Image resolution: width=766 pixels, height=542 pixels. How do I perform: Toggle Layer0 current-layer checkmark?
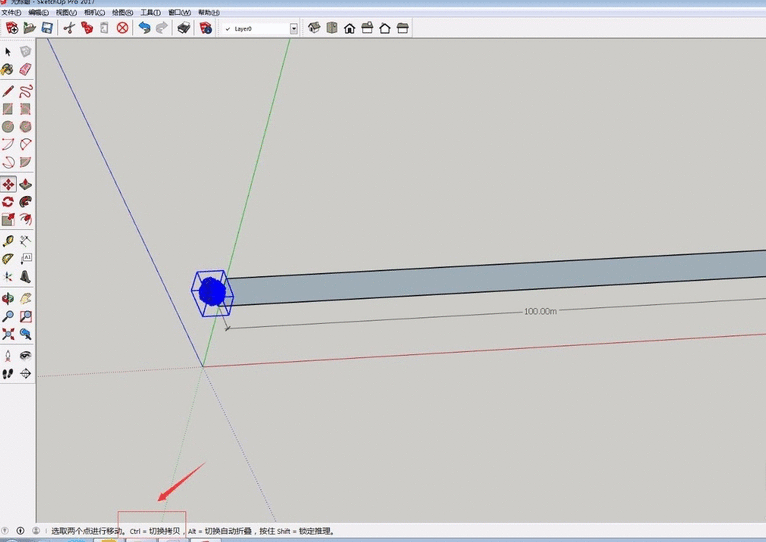[228, 29]
